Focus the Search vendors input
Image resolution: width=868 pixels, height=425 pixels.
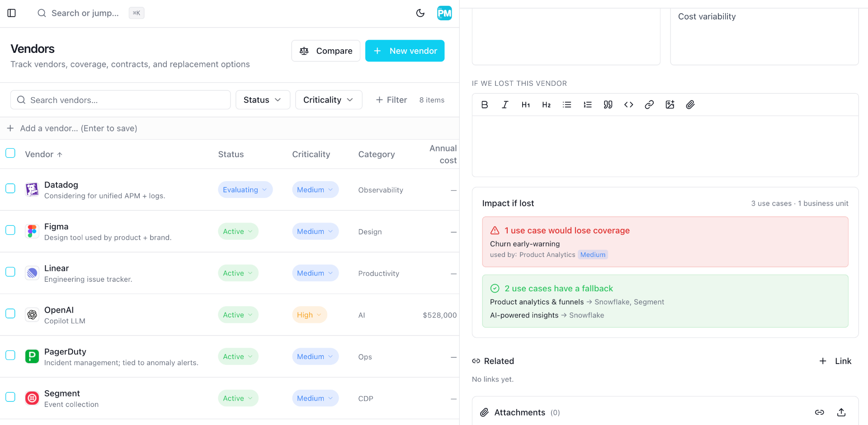[120, 100]
